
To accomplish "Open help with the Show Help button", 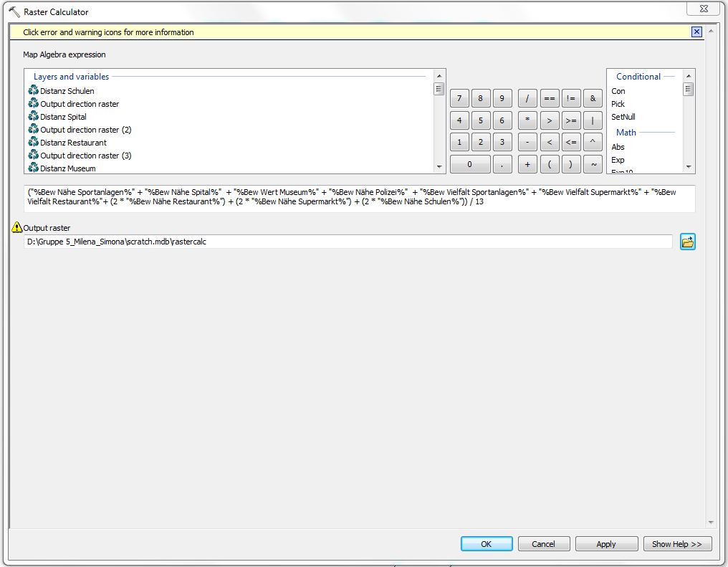I will pos(676,543).
